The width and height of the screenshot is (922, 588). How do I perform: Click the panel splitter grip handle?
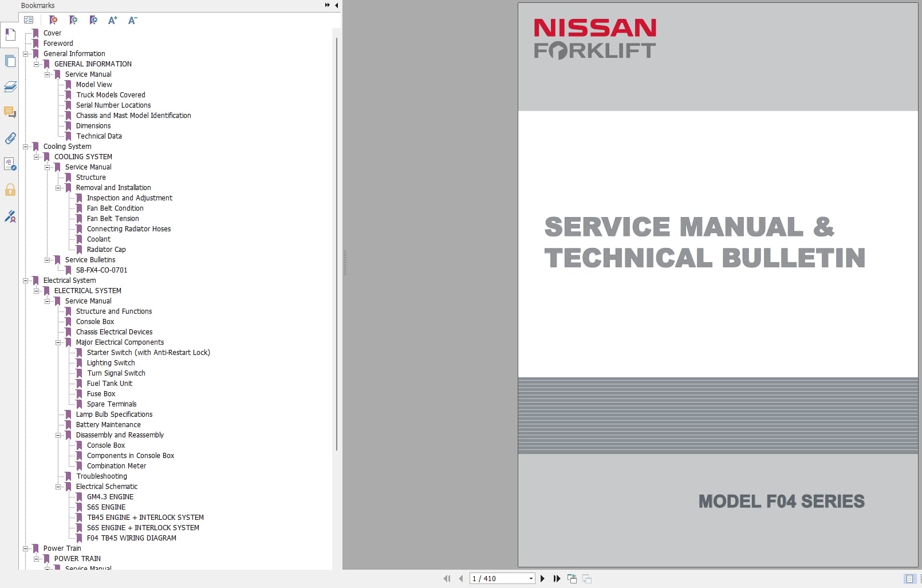point(345,262)
